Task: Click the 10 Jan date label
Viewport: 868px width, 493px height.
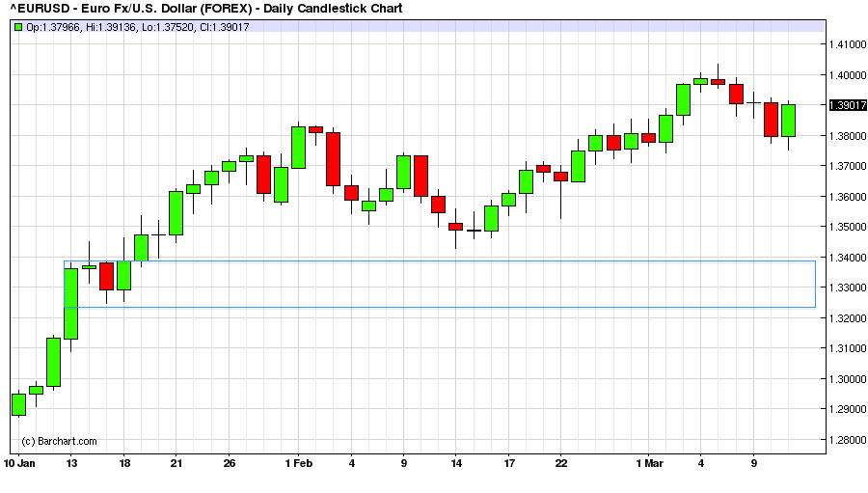Action: (19, 463)
